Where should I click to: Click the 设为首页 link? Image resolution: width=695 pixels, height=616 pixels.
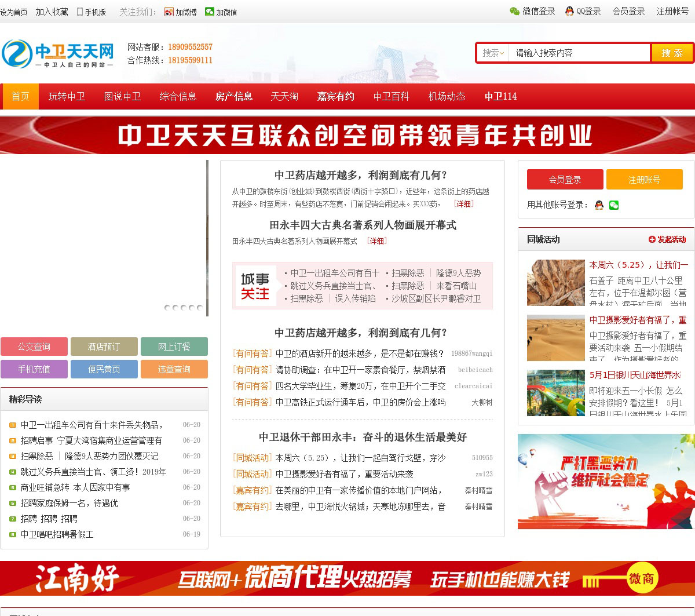point(14,12)
